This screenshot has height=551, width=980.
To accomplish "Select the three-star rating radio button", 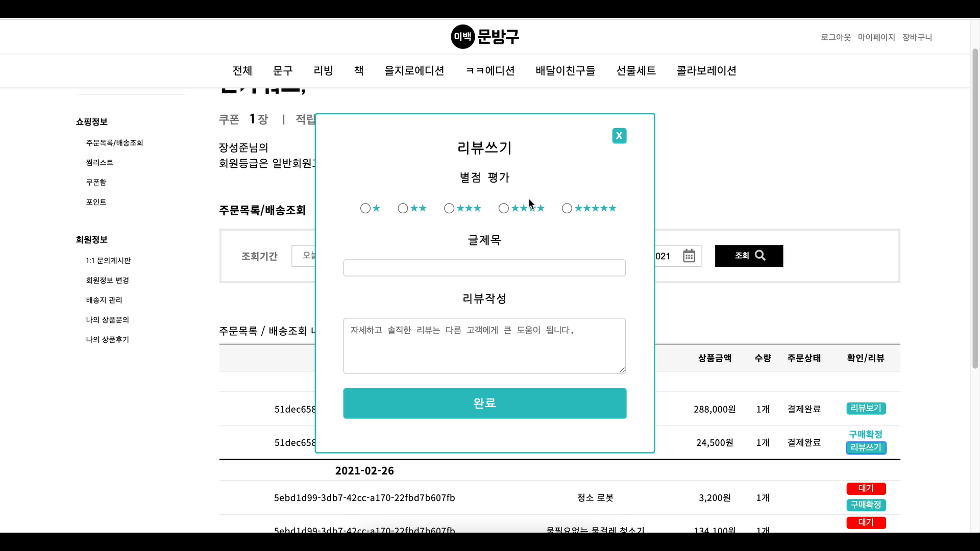I will 449,208.
